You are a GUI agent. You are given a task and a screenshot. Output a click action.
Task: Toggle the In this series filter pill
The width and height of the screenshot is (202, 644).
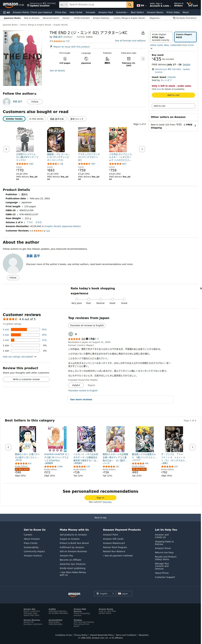(x=36, y=119)
